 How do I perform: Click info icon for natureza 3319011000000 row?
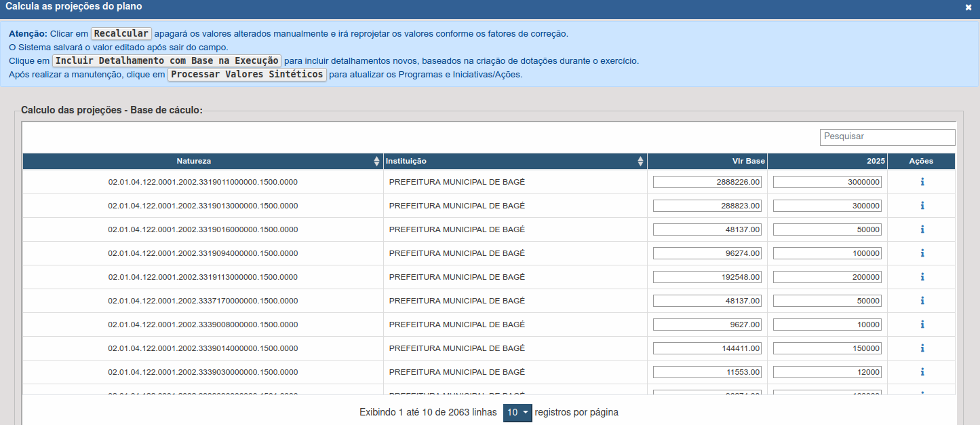coord(922,182)
